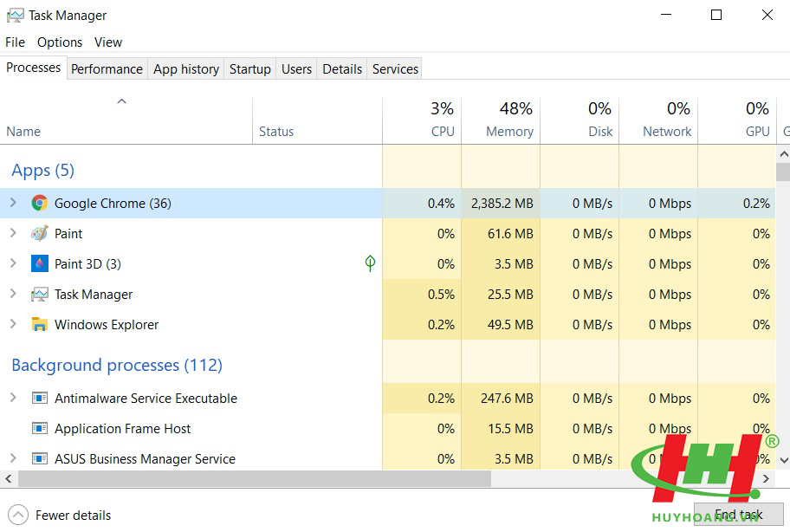Switch to the App history tab
This screenshot has width=790, height=532.
click(186, 69)
